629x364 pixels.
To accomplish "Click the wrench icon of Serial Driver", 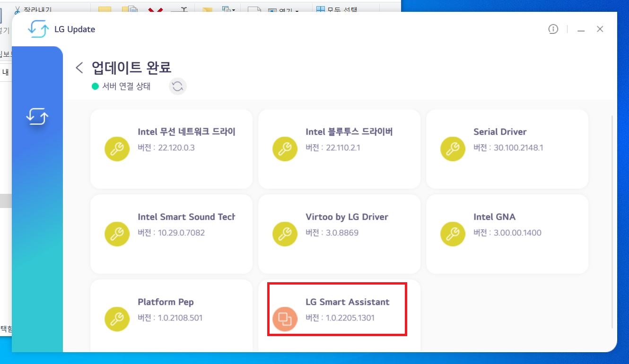I will coord(453,148).
